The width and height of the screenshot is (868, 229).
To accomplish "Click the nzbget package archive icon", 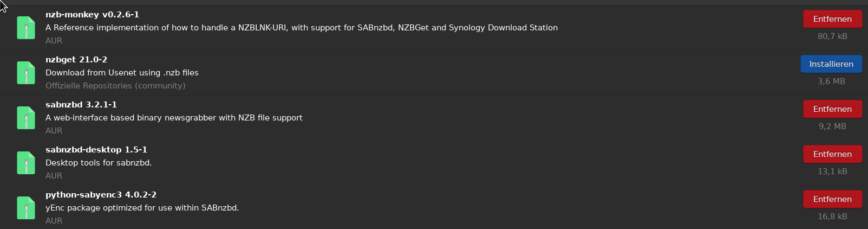I will [26, 73].
